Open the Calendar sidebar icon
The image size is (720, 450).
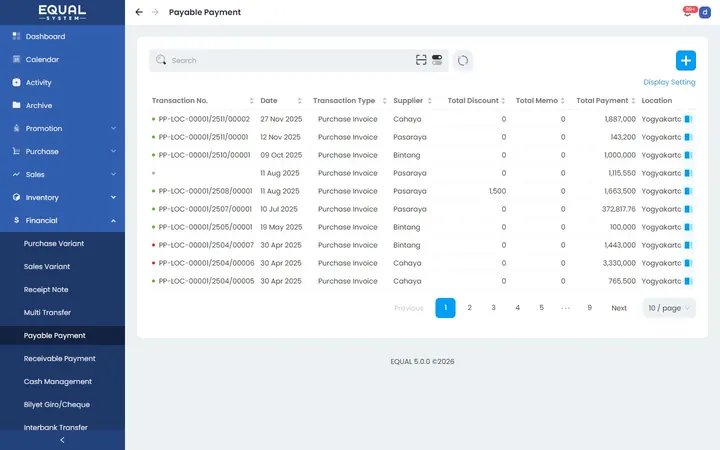[x=17, y=59]
